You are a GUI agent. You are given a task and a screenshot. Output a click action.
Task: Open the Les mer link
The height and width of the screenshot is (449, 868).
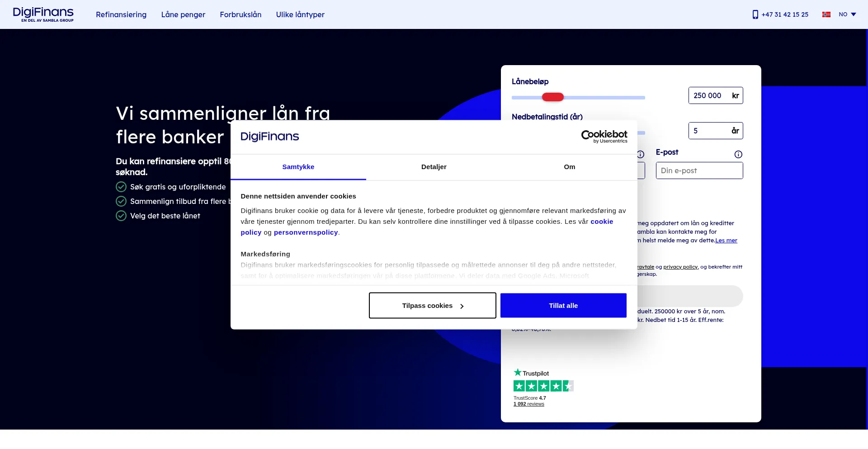coord(726,241)
